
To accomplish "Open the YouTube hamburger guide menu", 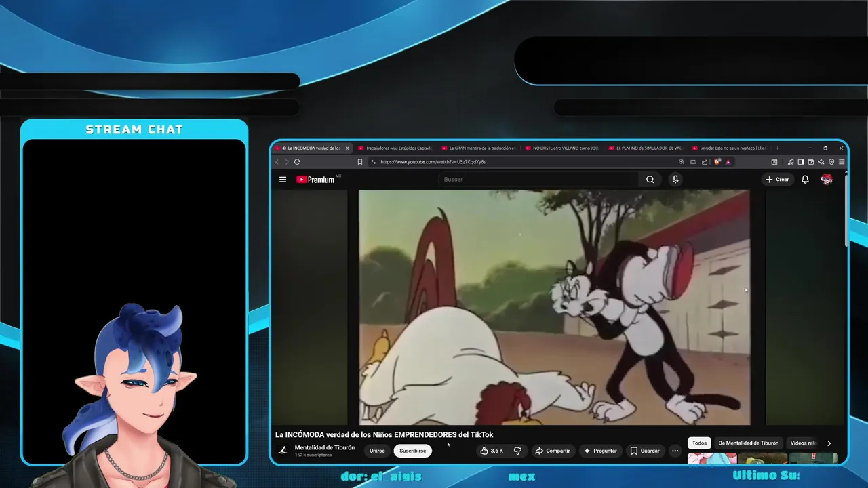I will (283, 180).
